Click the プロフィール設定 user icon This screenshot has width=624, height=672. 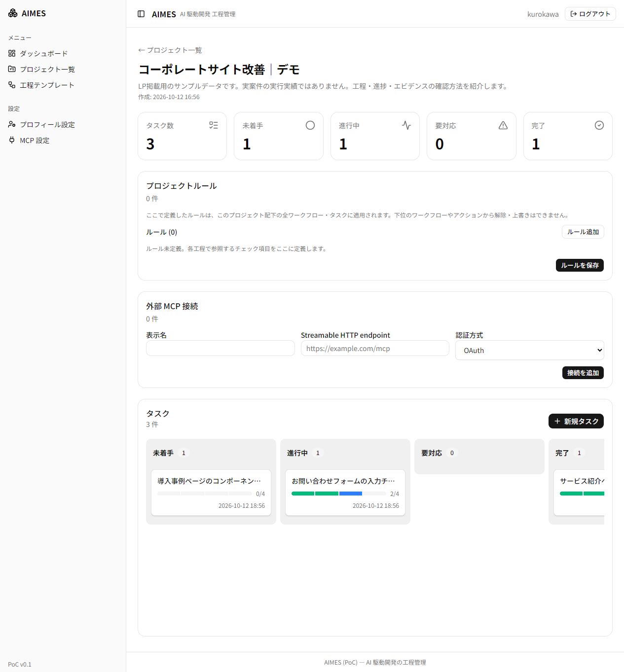12,124
